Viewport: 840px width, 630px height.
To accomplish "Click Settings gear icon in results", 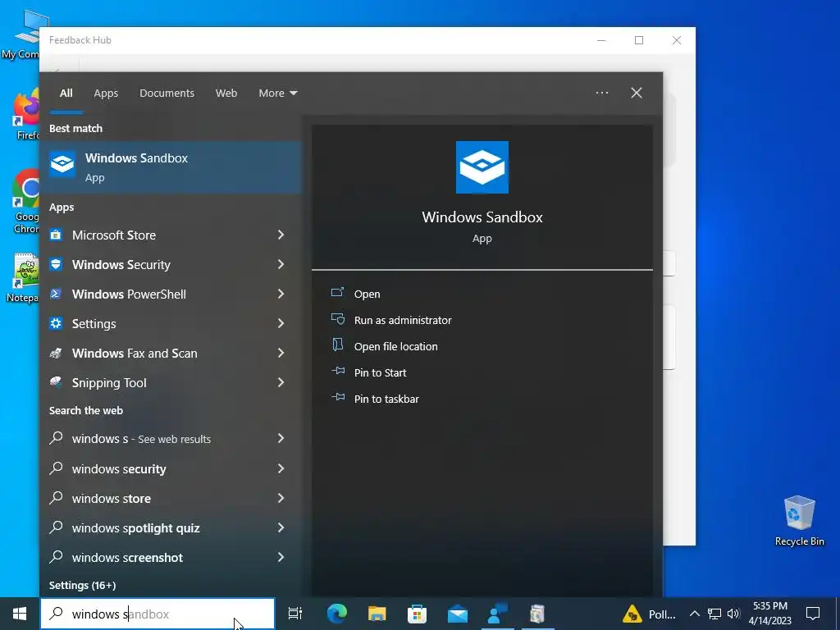I will pos(56,323).
